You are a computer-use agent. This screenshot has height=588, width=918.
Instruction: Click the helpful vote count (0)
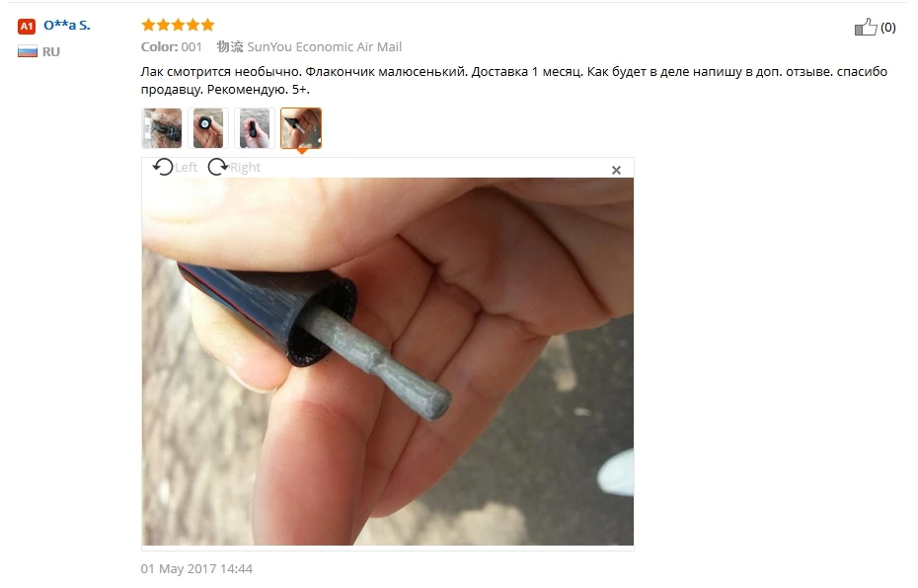(888, 28)
